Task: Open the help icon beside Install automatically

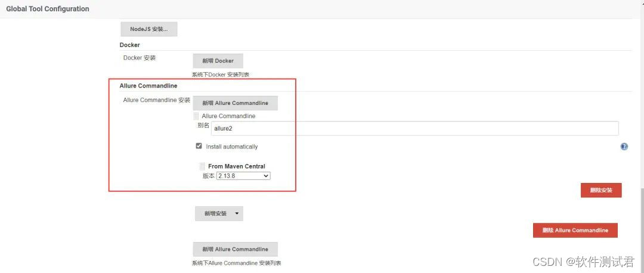Action: pos(624,147)
